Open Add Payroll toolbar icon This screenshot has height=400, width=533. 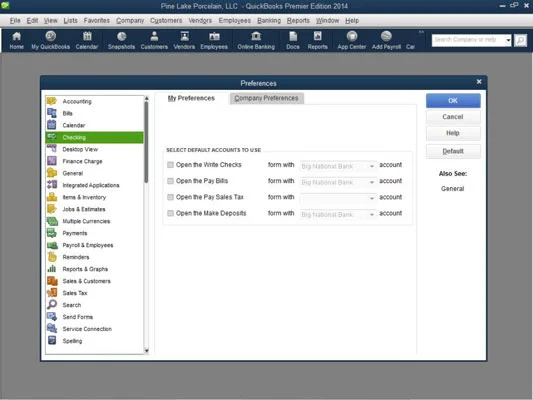pos(386,40)
